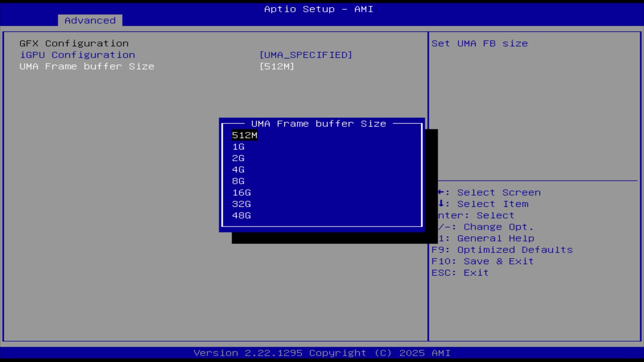
Task: Select 512M in the frame buffer popup
Action: pyautogui.click(x=245, y=135)
